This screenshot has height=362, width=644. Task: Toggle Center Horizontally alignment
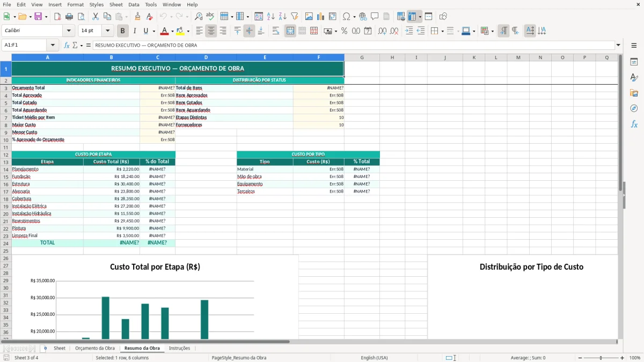pyautogui.click(x=211, y=31)
